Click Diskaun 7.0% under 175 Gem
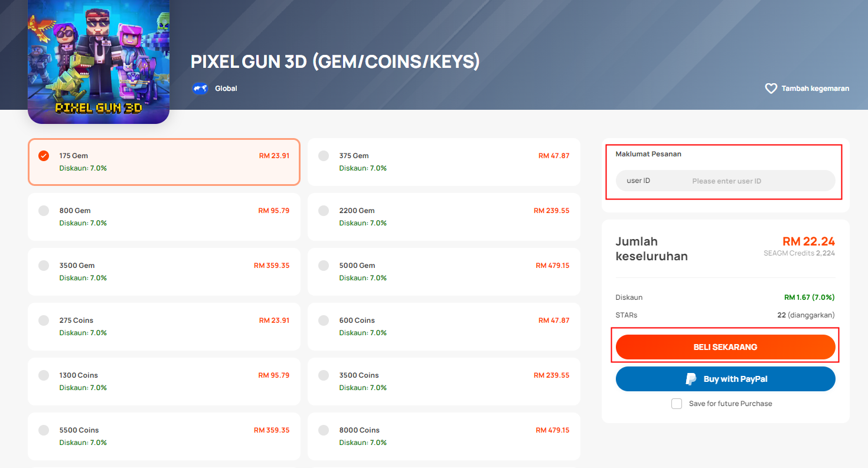 coord(83,168)
